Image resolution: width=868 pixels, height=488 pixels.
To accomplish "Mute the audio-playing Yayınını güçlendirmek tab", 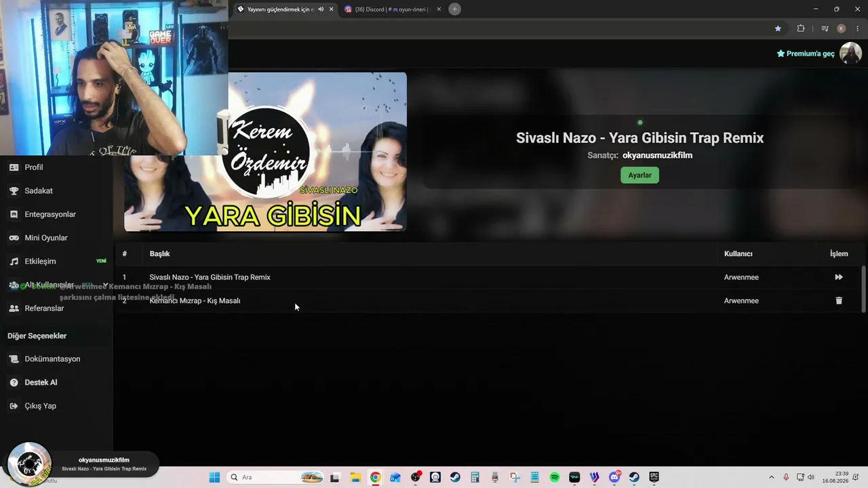I will (321, 9).
